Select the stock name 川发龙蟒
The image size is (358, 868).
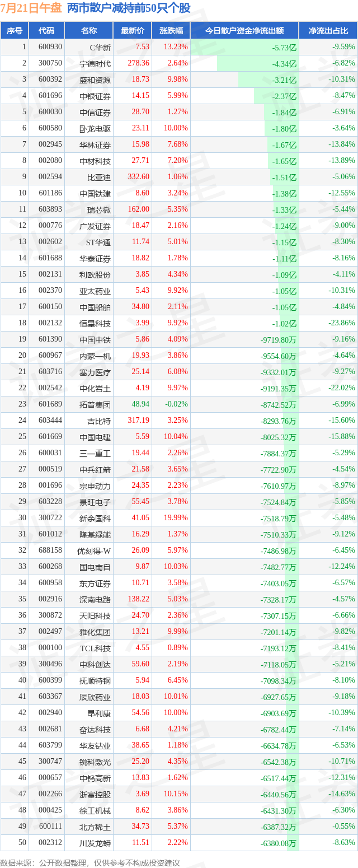click(x=95, y=843)
